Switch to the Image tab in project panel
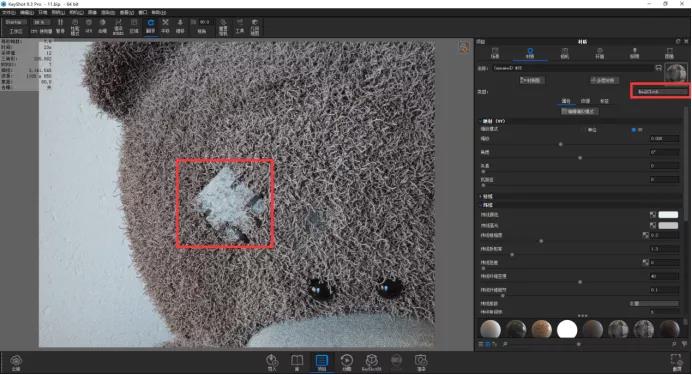The height and width of the screenshot is (375, 692). (669, 53)
